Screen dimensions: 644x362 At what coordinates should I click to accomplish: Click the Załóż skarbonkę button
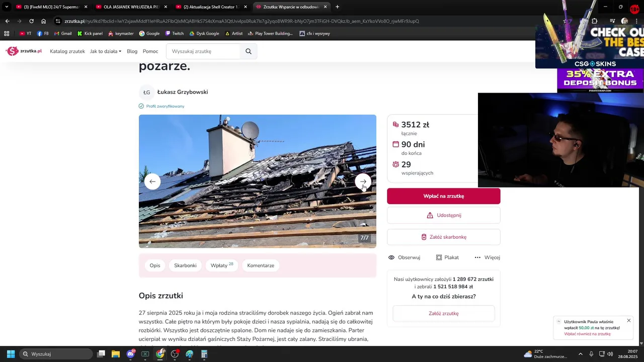(444, 237)
